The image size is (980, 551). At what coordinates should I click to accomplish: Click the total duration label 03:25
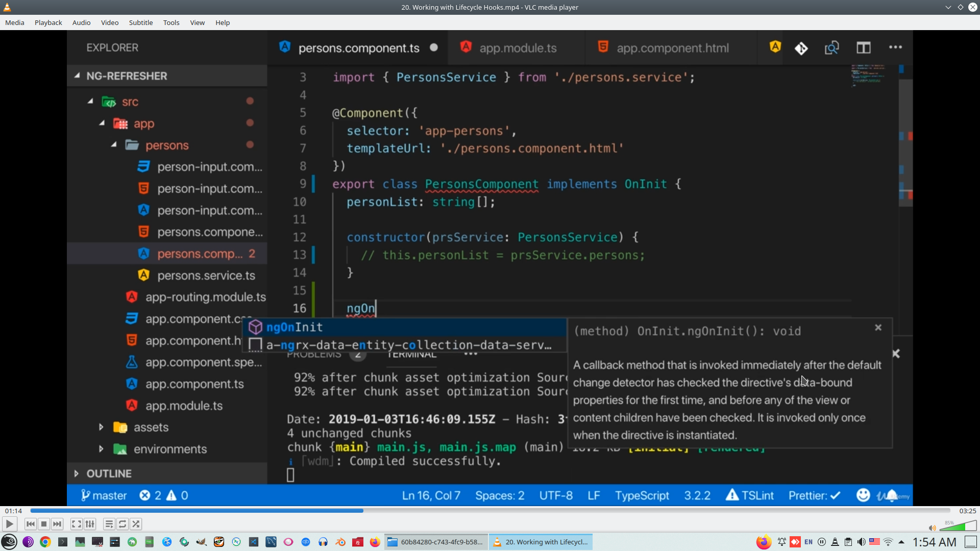coord(967,511)
